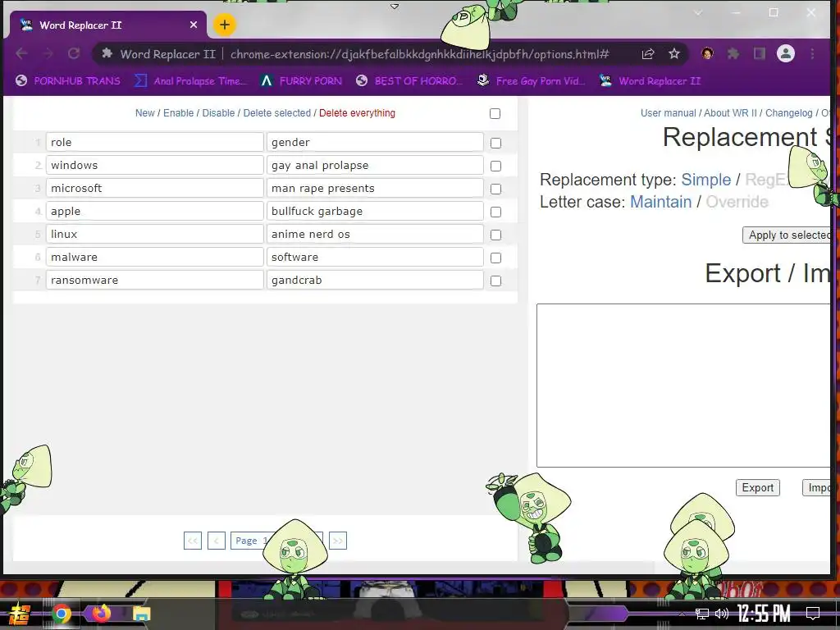The image size is (840, 630).
Task: Check the box for the windows row
Action: point(496,166)
